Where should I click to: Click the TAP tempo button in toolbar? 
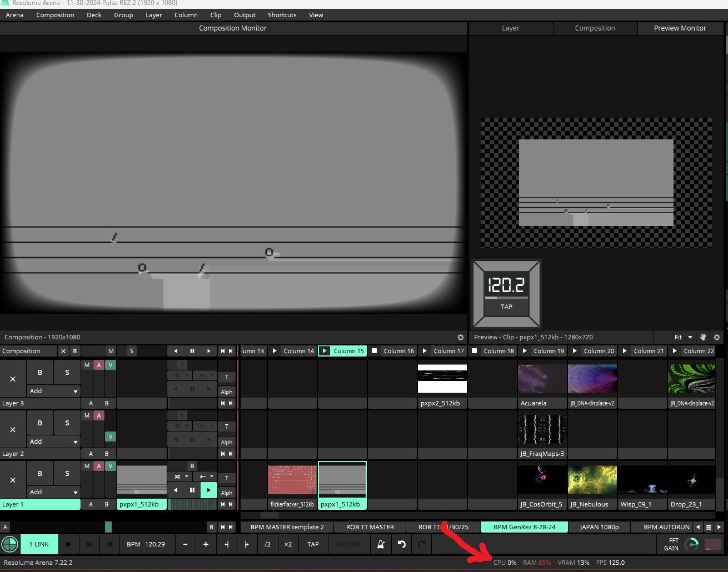pos(313,544)
